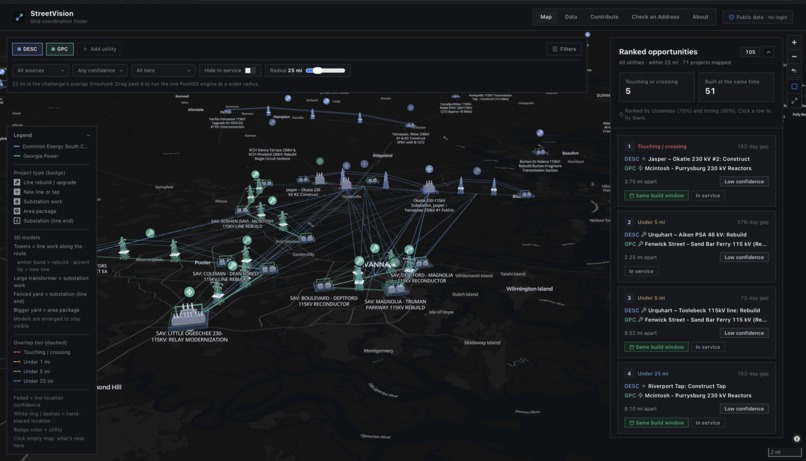Click the StreetVision logo icon
The height and width of the screenshot is (461, 806).
19,17
